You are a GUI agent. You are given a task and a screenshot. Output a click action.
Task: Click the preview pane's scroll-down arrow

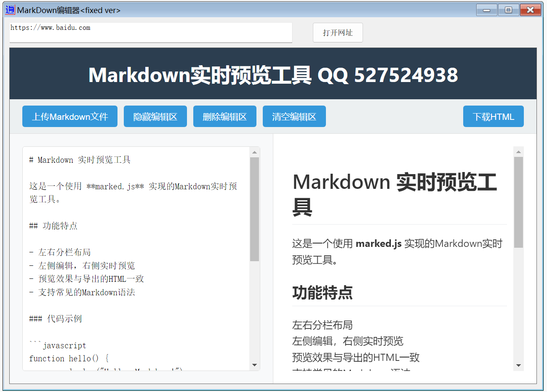(518, 366)
